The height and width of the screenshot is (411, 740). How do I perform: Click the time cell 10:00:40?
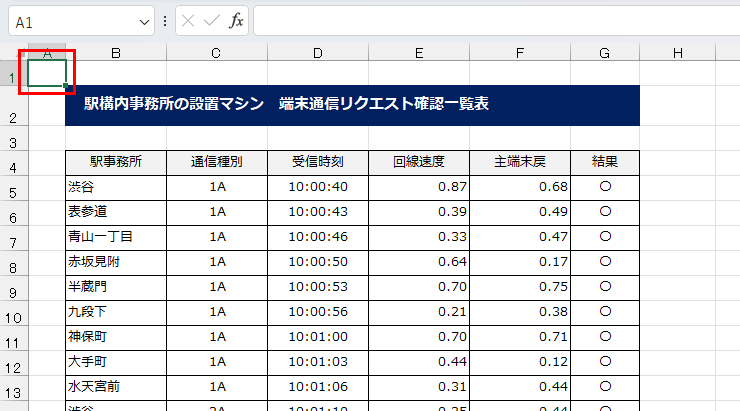pyautogui.click(x=318, y=187)
